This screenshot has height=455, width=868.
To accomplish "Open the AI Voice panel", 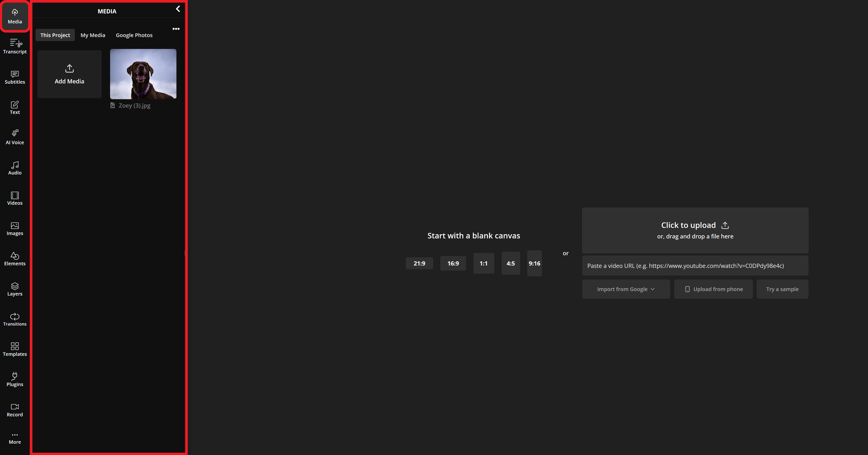I will click(15, 137).
